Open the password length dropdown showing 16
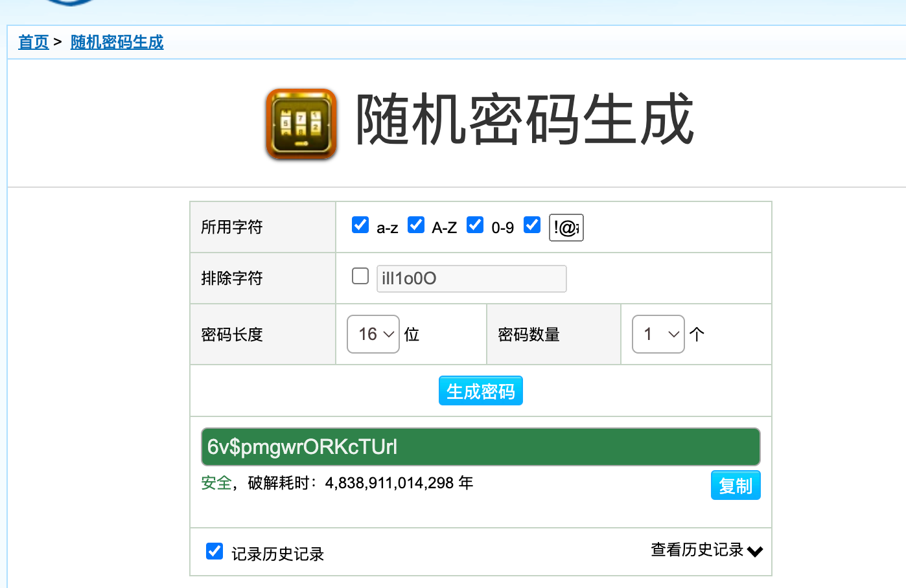 point(373,334)
